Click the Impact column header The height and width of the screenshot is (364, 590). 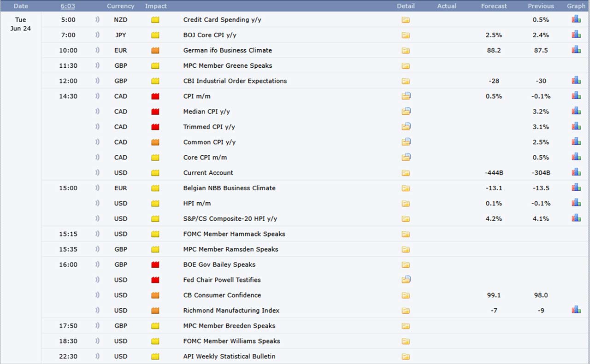click(x=156, y=6)
